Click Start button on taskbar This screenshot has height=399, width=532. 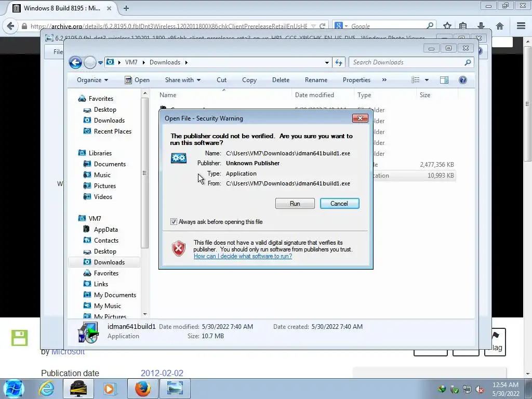[14, 389]
